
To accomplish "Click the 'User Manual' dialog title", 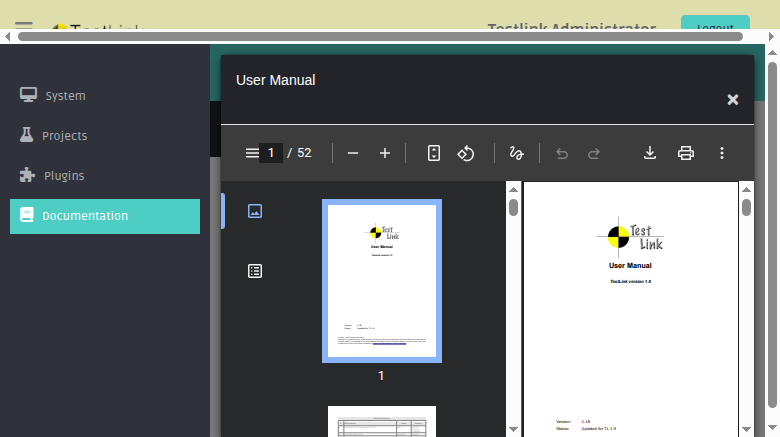I will pyautogui.click(x=276, y=80).
